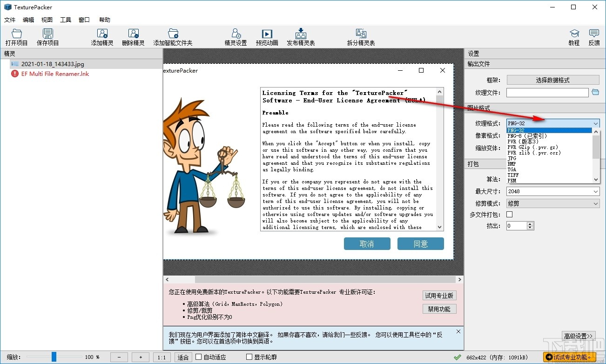The image size is (606, 364).
Task: Toggle the 自动适应 checkbox
Action: click(199, 357)
